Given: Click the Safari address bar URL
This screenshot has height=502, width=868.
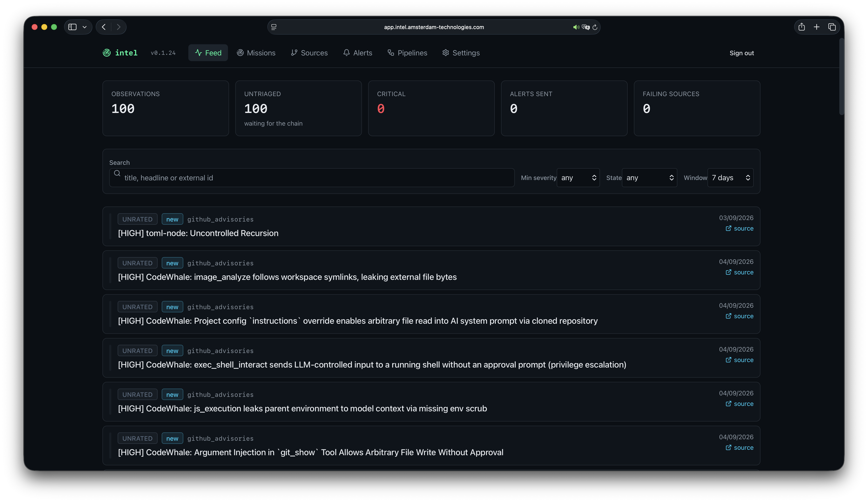Looking at the screenshot, I should click(x=434, y=27).
